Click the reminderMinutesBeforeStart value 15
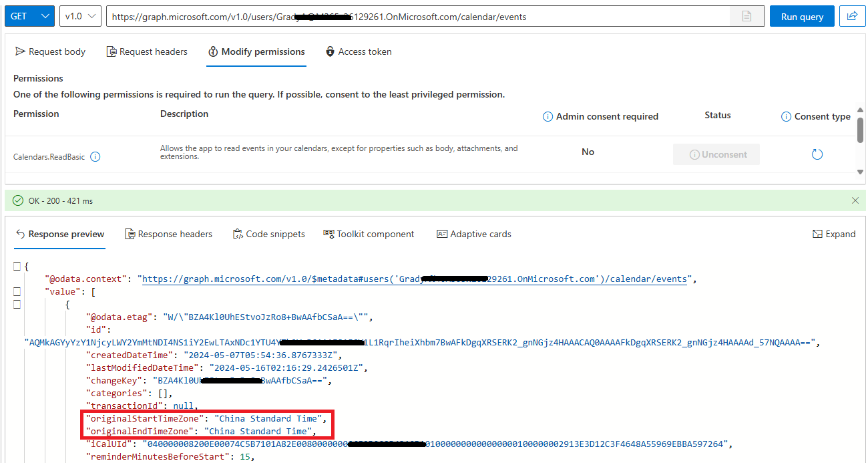Viewport: 868px width, 463px height. 246,456
